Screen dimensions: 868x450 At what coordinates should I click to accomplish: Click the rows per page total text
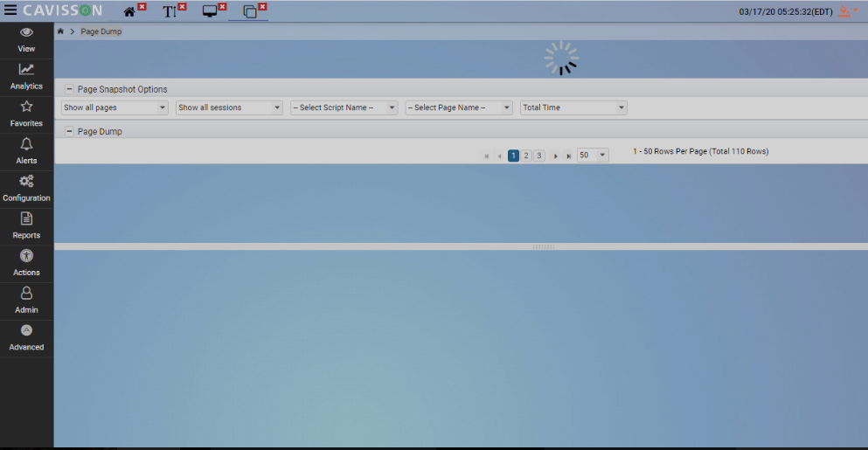(x=701, y=151)
